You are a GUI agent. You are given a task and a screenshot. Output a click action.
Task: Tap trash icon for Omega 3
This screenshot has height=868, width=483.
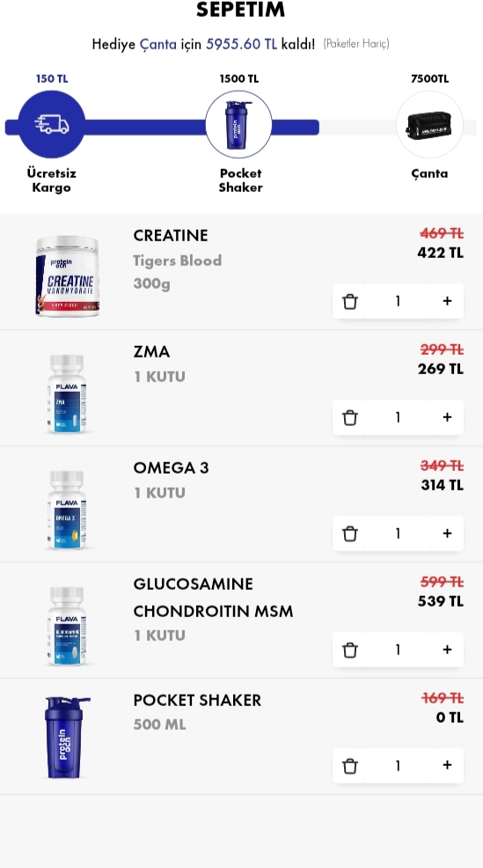349,533
